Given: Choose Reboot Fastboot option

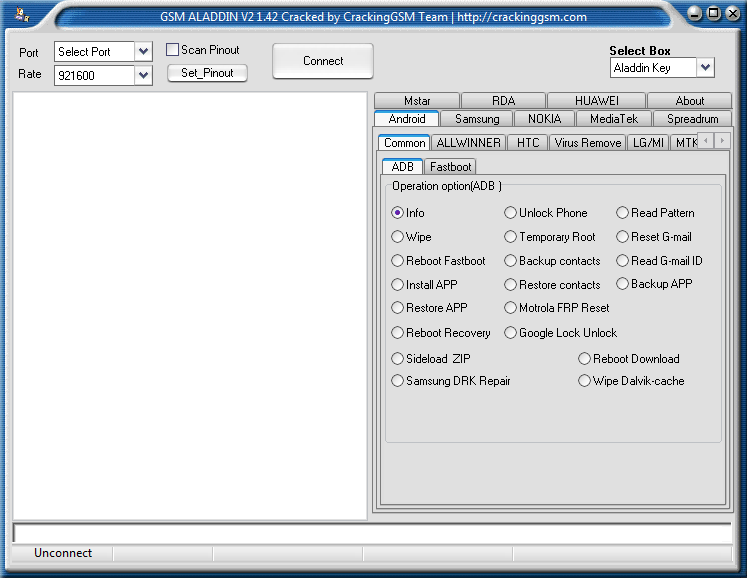Looking at the screenshot, I should [x=438, y=261].
